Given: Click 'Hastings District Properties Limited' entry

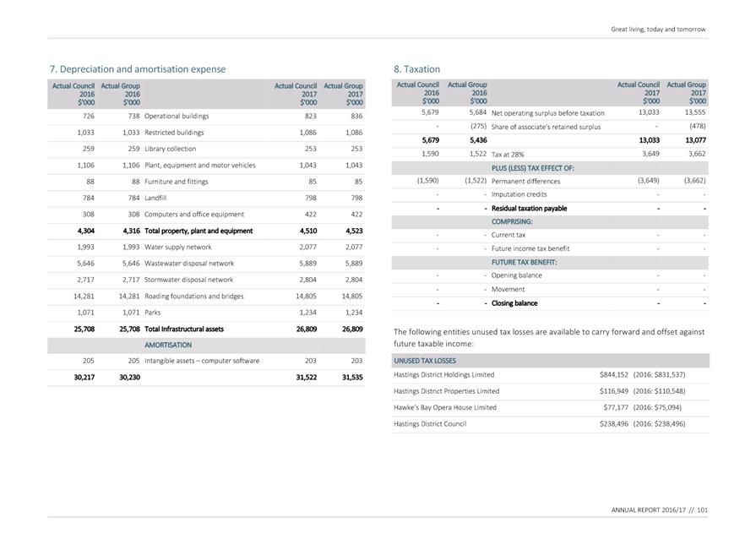Looking at the screenshot, I should [447, 391].
